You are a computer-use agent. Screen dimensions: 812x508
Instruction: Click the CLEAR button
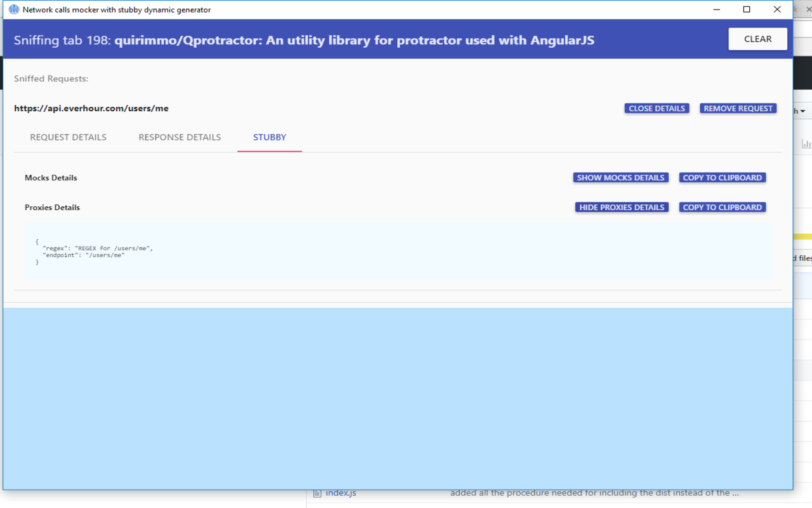[x=757, y=39]
